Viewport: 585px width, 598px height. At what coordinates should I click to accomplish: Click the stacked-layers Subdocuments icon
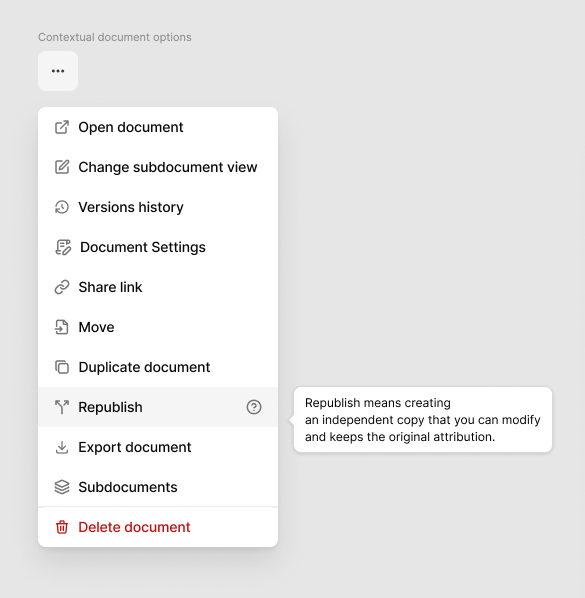[62, 487]
